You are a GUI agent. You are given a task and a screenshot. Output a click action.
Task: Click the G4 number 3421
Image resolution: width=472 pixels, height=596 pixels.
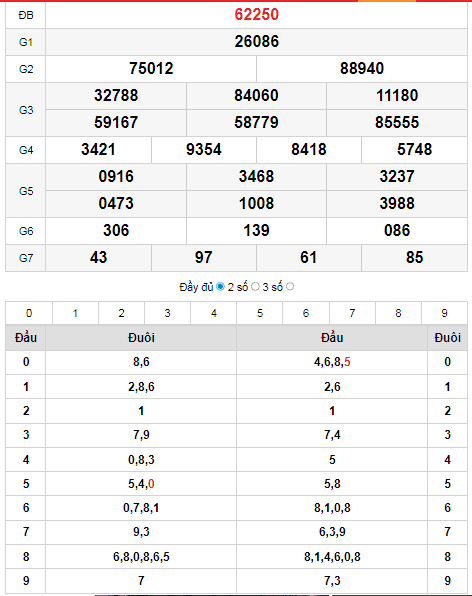coord(98,149)
